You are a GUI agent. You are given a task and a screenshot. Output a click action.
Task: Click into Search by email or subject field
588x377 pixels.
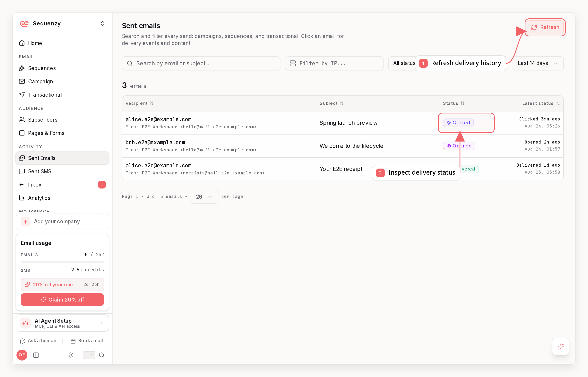click(x=201, y=63)
